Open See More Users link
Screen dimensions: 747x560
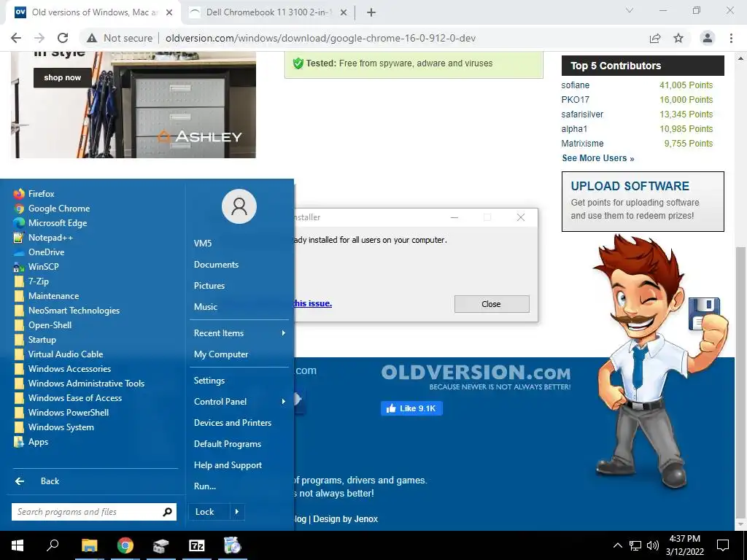598,158
